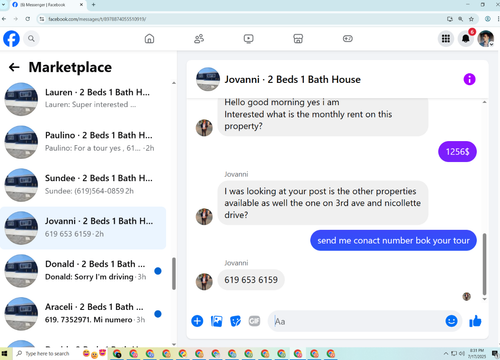Click the conversation list scroll up arrow
Viewport: 500px width, 360px height.
coord(174,83)
